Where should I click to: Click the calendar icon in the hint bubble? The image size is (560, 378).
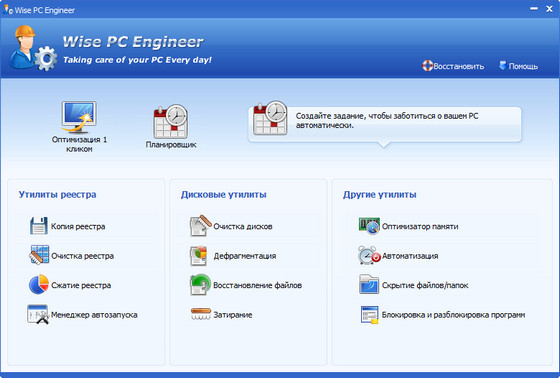[x=270, y=118]
